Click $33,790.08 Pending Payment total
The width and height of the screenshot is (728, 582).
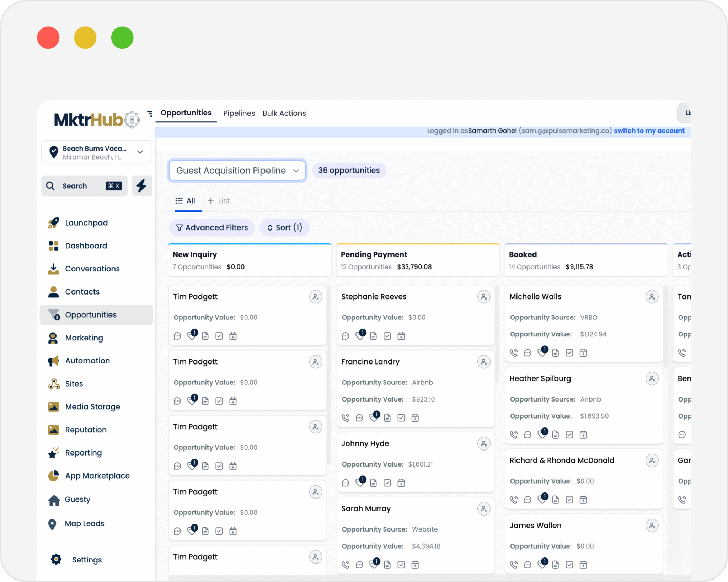(x=414, y=267)
